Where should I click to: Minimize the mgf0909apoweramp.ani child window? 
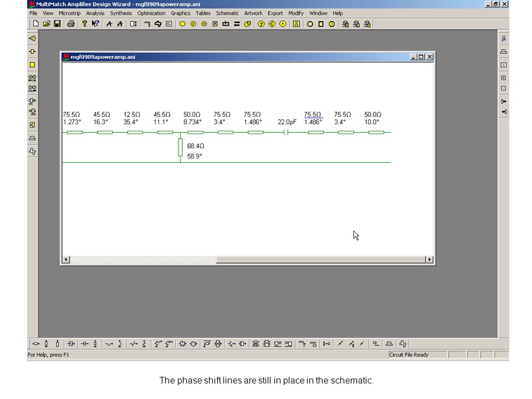(413, 57)
